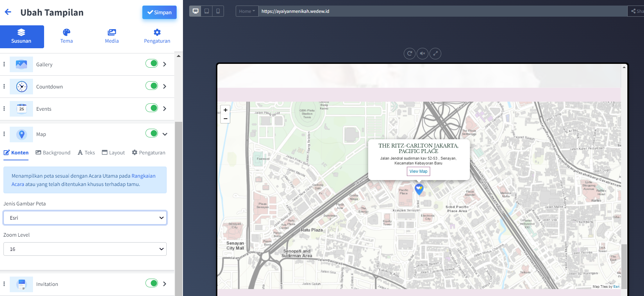Toggle the Gallery section off
This screenshot has width=644, height=296.
click(x=152, y=64)
